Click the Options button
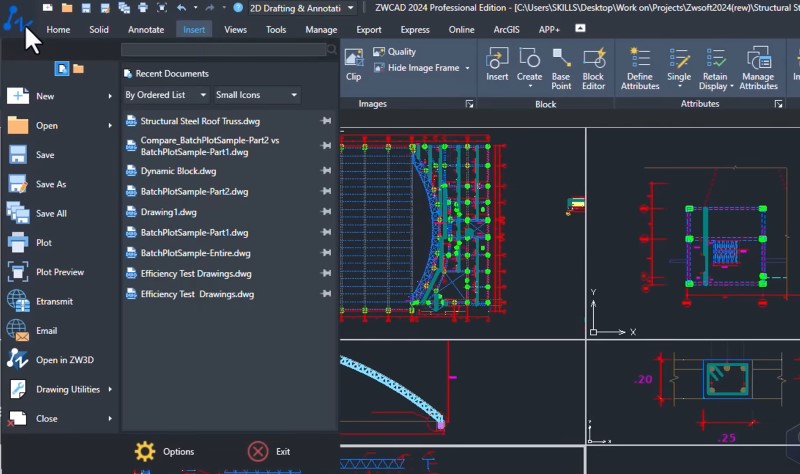The image size is (800, 474). pos(164,452)
